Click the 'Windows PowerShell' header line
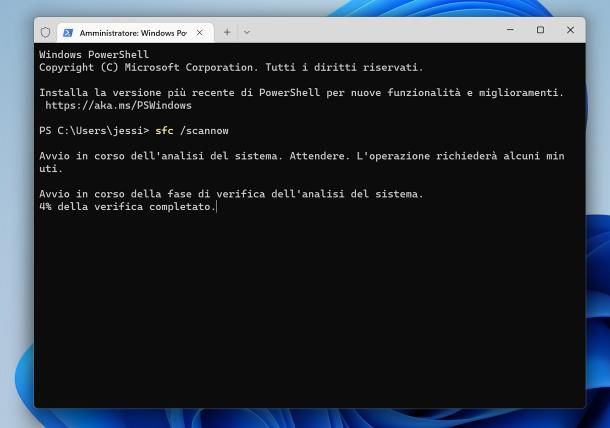610x428 pixels. (94, 54)
